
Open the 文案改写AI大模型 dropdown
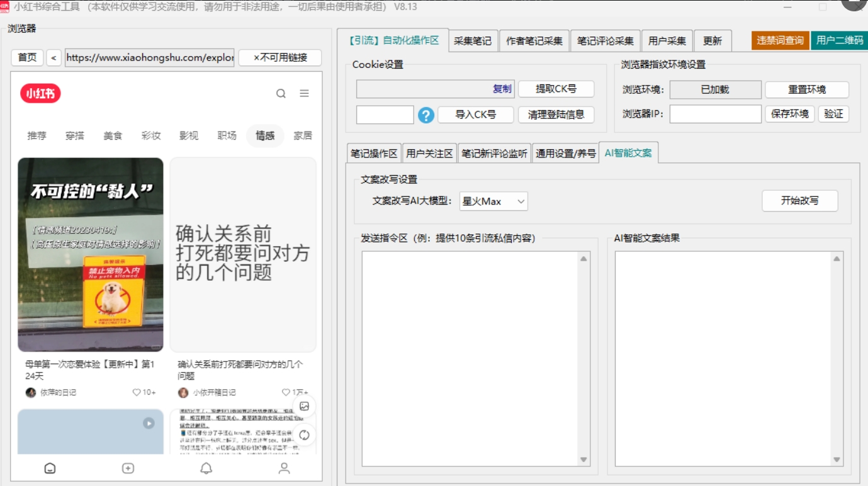click(x=493, y=201)
